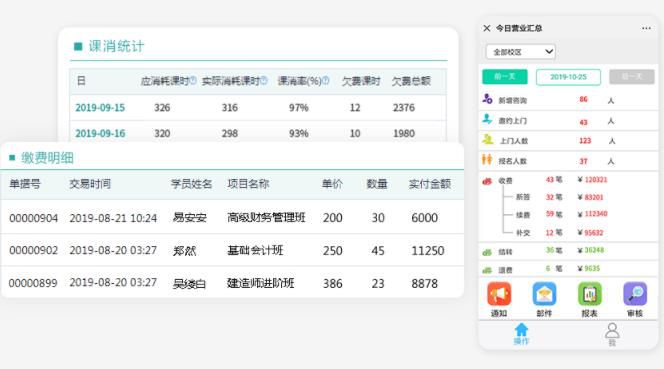Screen dimensions: 664x369
Task: Click the paid amount 8878
Action: click(x=424, y=283)
